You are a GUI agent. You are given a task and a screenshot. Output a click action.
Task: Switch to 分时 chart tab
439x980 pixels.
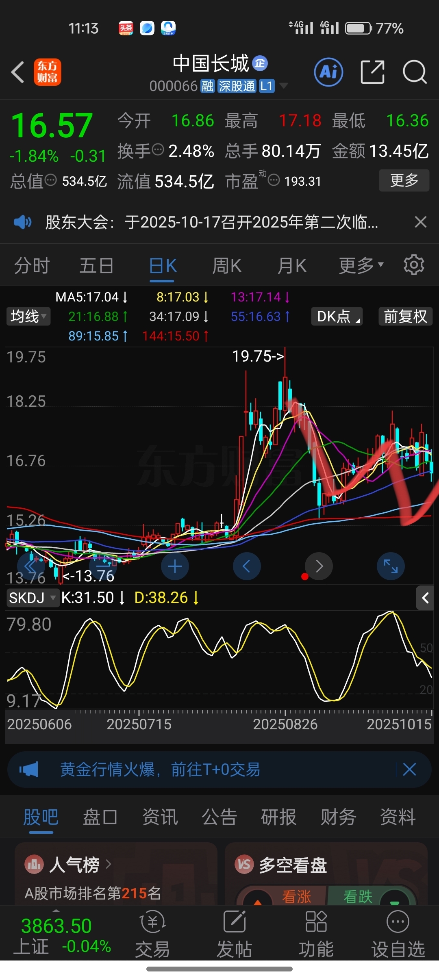pyautogui.click(x=32, y=266)
